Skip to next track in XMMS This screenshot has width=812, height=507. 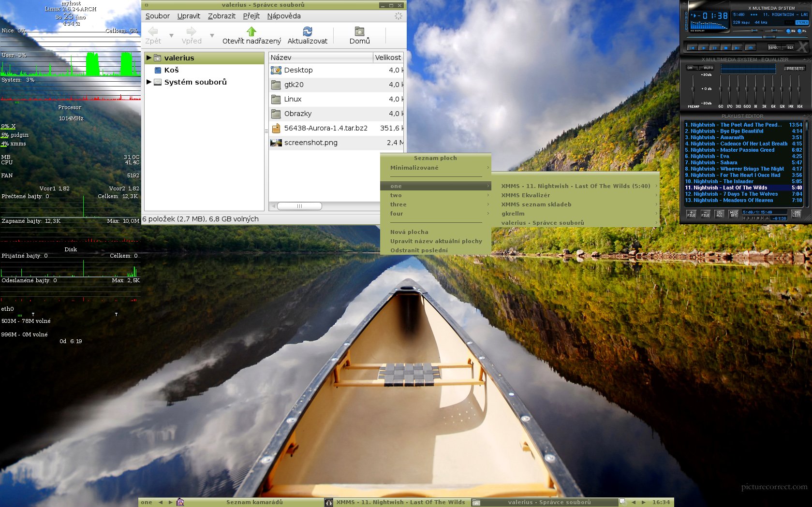click(x=736, y=48)
